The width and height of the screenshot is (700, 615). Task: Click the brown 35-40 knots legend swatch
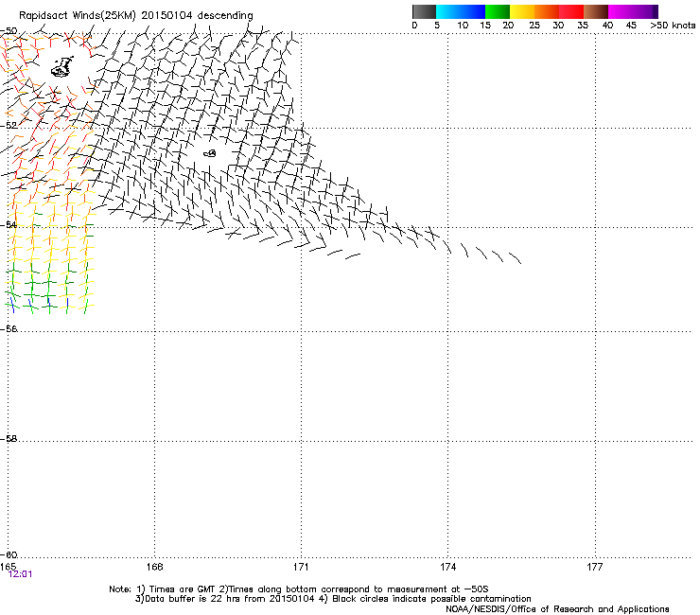click(x=596, y=11)
